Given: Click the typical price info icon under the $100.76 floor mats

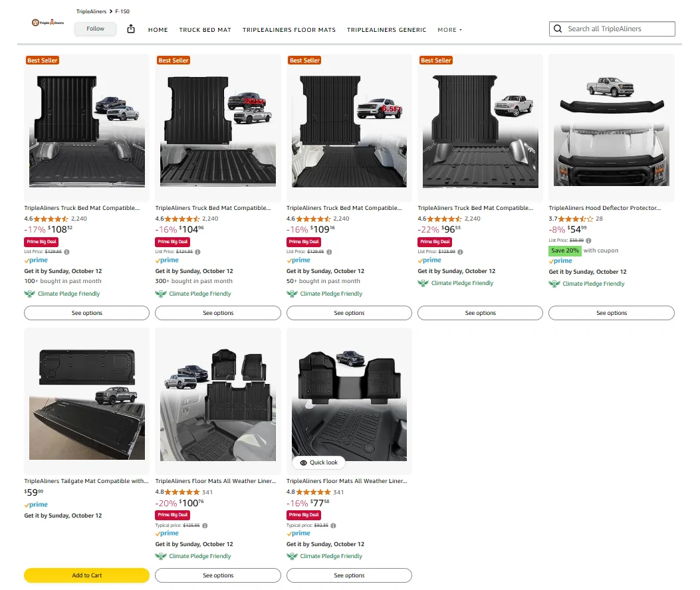Looking at the screenshot, I should pyautogui.click(x=205, y=525).
